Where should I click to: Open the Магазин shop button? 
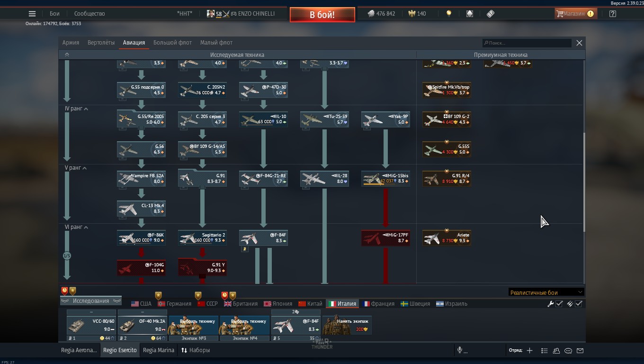(x=575, y=14)
